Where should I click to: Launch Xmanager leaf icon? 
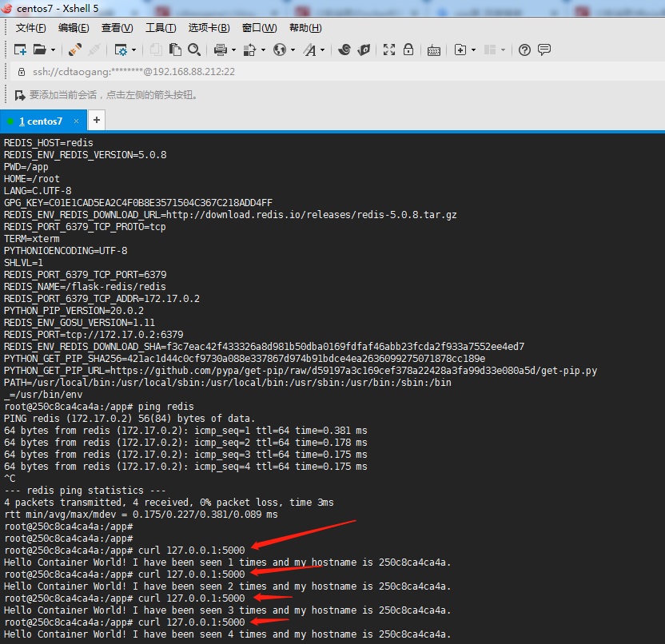pos(364,50)
